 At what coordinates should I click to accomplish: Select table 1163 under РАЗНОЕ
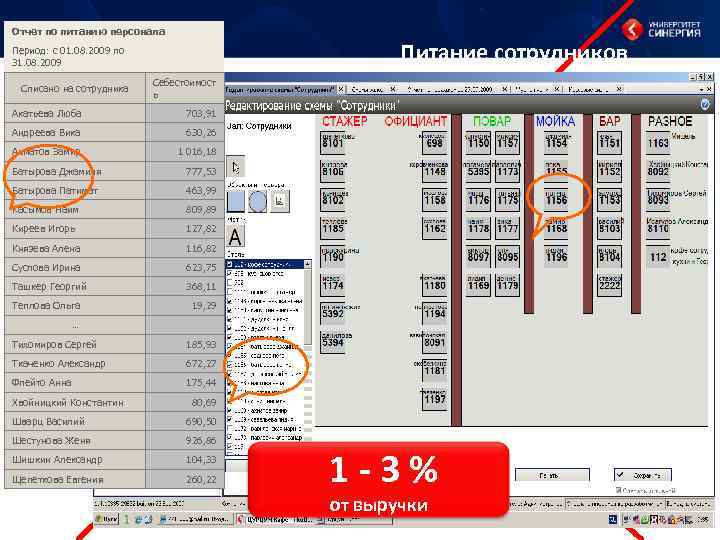click(658, 143)
